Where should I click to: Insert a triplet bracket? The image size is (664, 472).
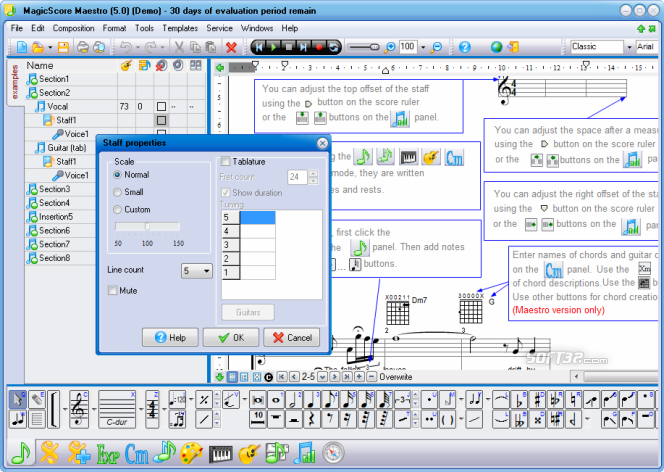point(402,399)
